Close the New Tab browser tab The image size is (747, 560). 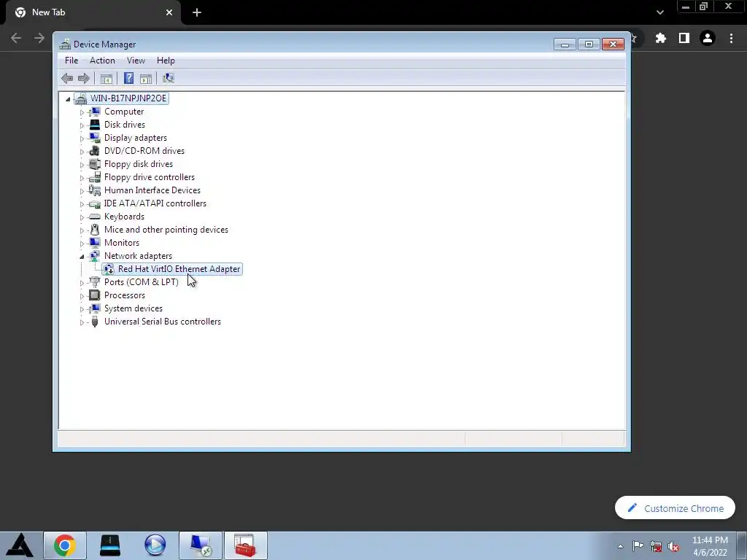click(x=169, y=12)
